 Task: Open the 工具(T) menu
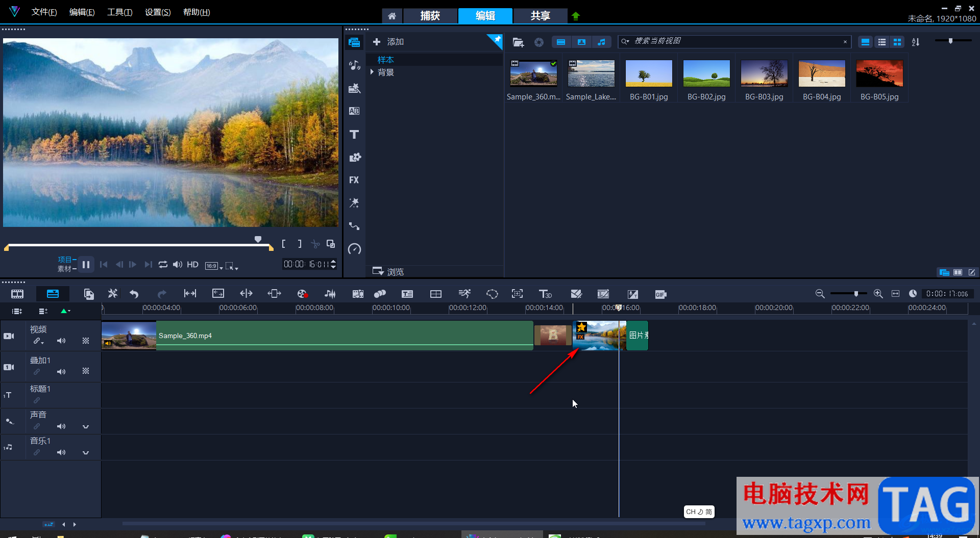[120, 12]
